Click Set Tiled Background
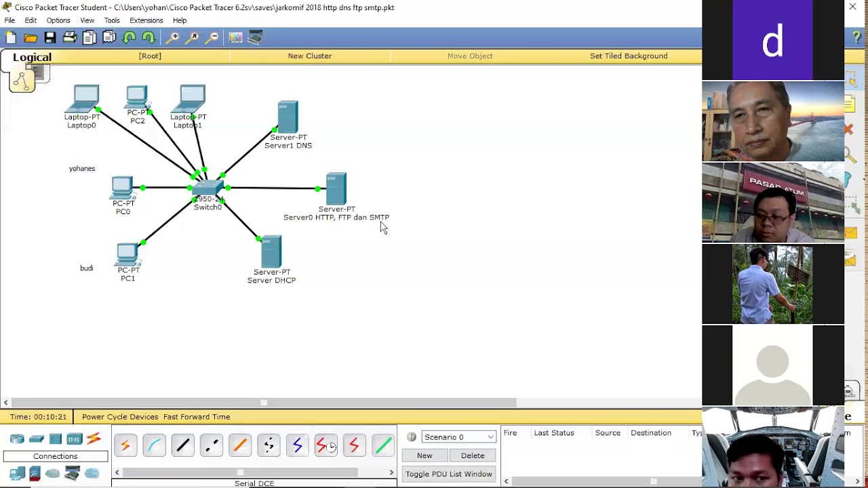868x488 pixels. click(629, 56)
